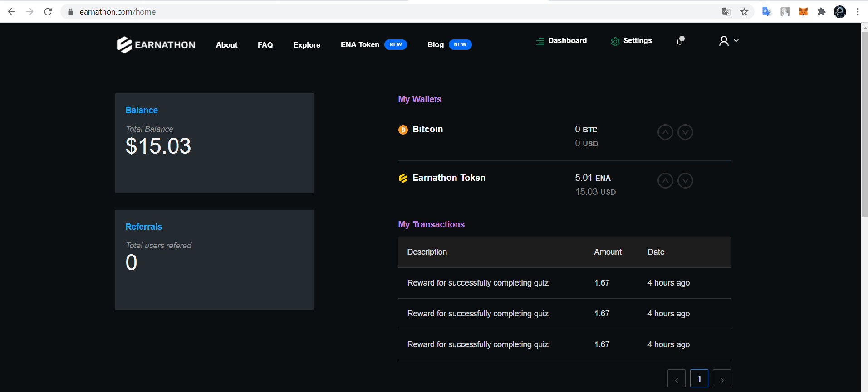The width and height of the screenshot is (868, 392).
Task: Click the Earnathon logo
Action: click(x=156, y=45)
